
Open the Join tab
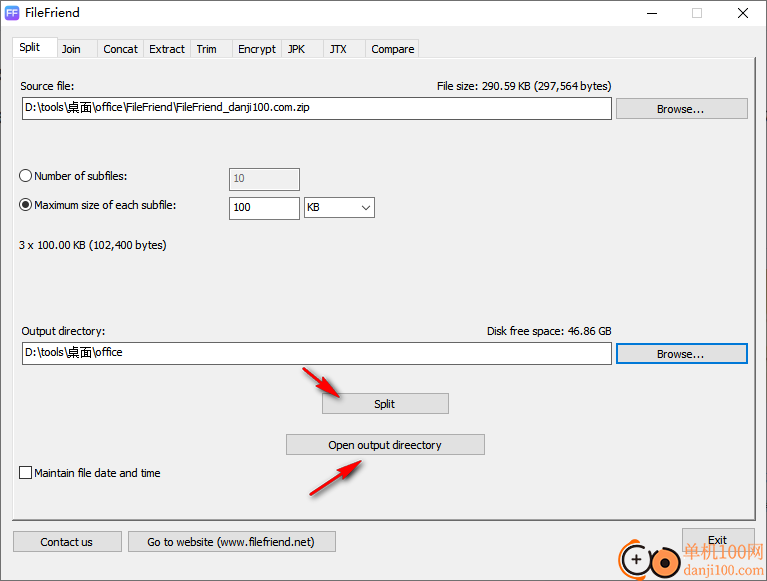pyautogui.click(x=77, y=49)
